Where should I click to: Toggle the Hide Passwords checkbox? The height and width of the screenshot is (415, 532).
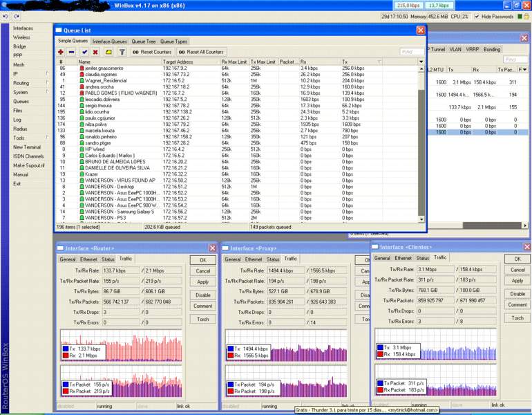477,17
